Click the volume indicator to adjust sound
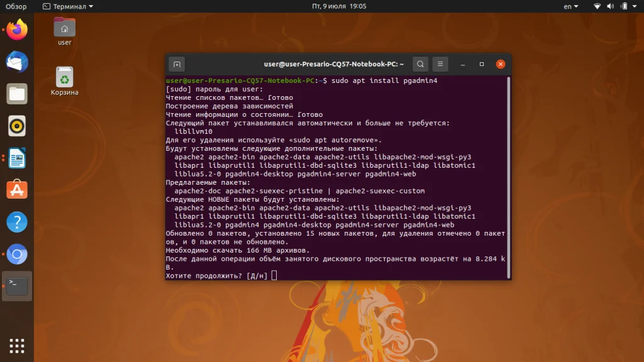This screenshot has height=362, width=644. coord(609,6)
